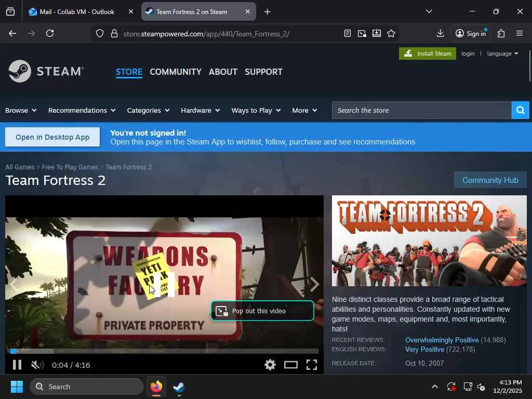Viewport: 532px width, 399px height.
Task: Open Firefox downloads panel
Action: [441, 33]
